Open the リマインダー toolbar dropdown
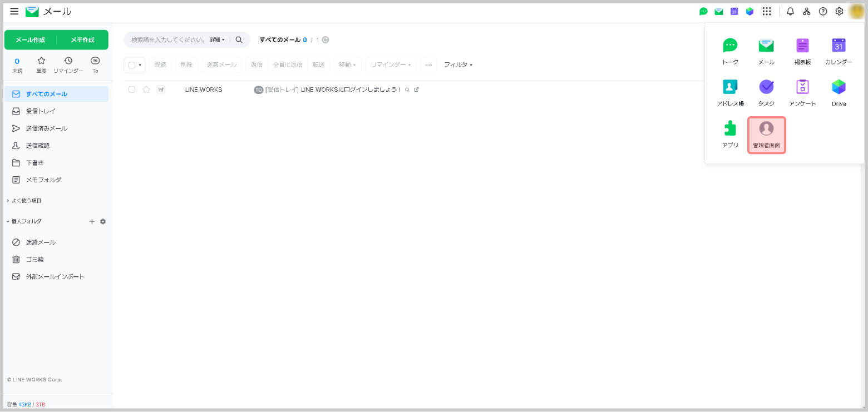This screenshot has width=868, height=412. [391, 65]
